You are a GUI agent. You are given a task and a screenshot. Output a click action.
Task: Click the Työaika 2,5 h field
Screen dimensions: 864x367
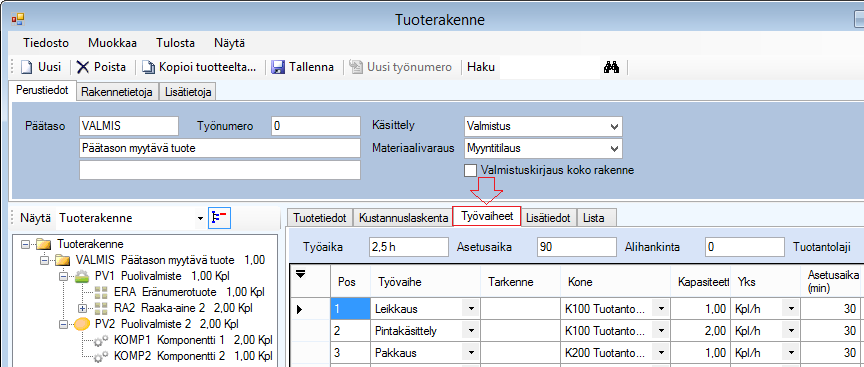[x=409, y=247]
